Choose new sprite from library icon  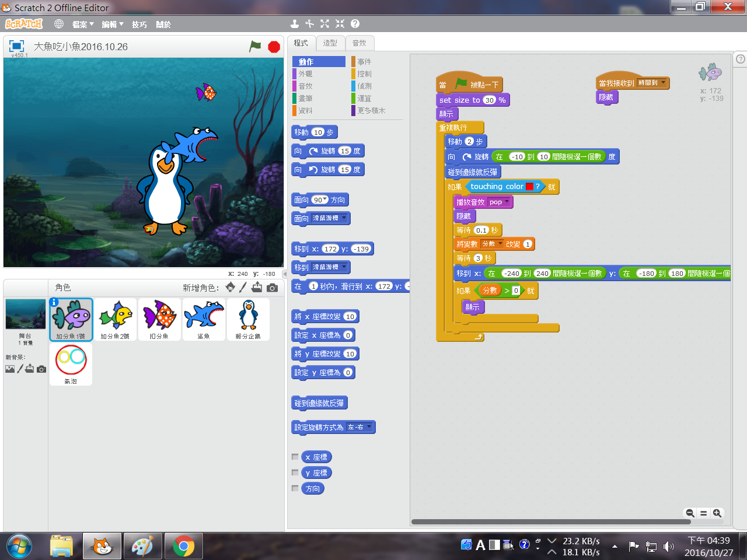[x=231, y=287]
